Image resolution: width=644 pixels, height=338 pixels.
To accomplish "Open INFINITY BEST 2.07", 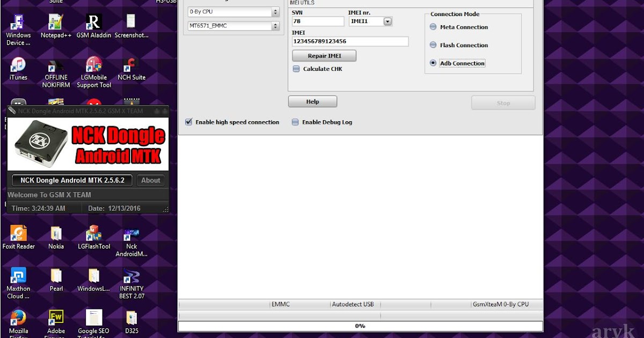I will [130, 277].
